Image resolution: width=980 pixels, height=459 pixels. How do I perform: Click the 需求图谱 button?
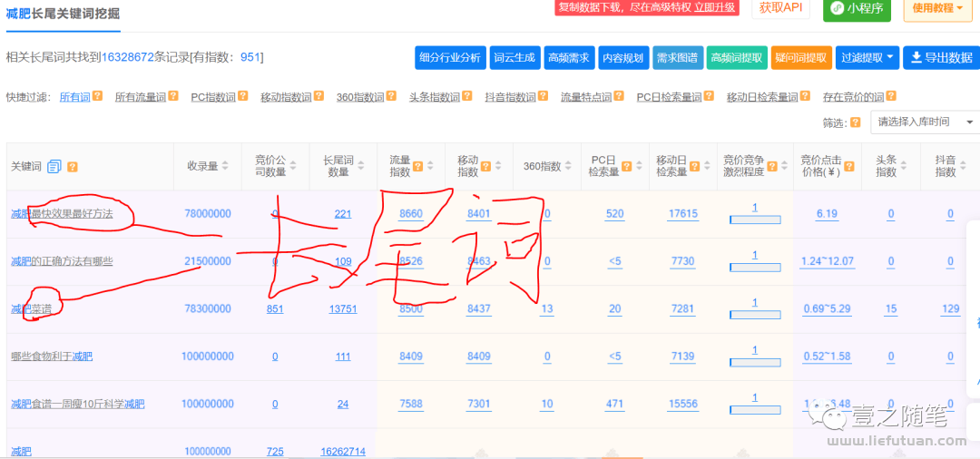click(x=678, y=57)
